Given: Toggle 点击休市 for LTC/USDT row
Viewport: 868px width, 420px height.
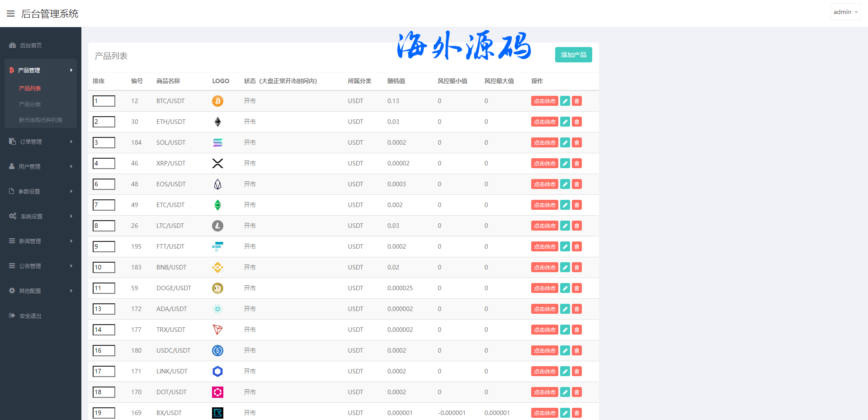Looking at the screenshot, I should pyautogui.click(x=544, y=226).
